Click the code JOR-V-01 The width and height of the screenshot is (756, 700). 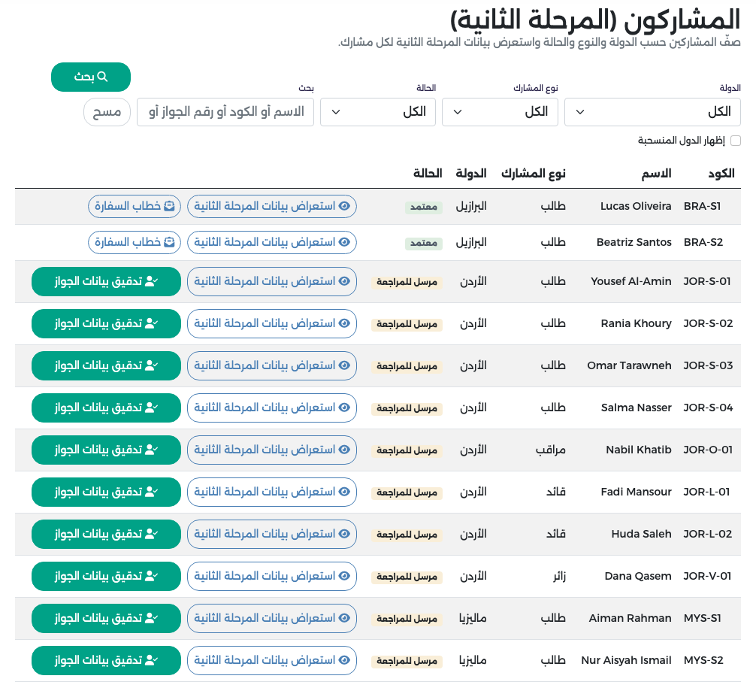point(707,576)
